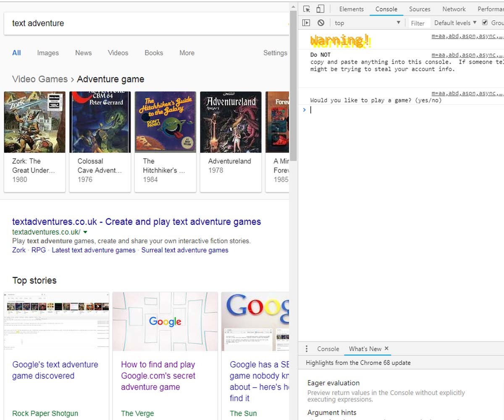Open the Hitchhiker's Guide game cover
This screenshot has width=504, height=420.
(x=165, y=122)
